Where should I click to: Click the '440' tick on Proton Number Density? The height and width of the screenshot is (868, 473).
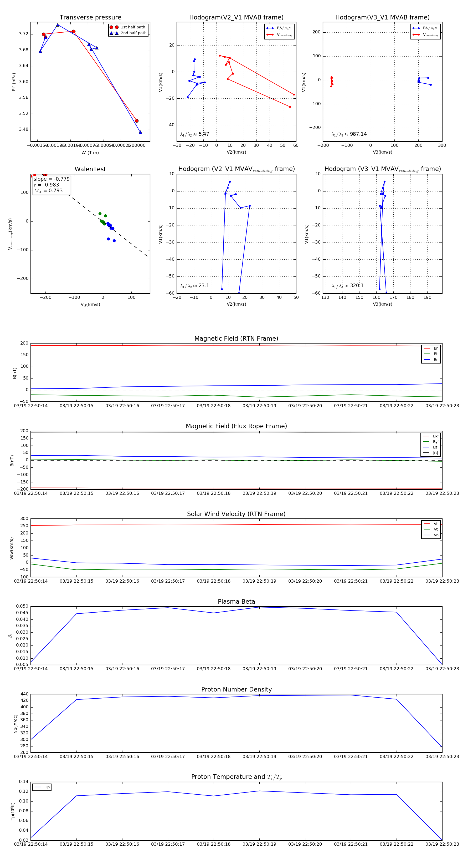(25, 694)
